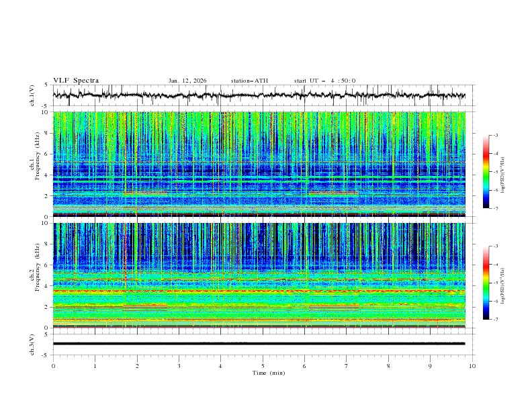The image size is (532, 411).
Task: Click the upper ch.1 color scale bar
Action: point(486,172)
